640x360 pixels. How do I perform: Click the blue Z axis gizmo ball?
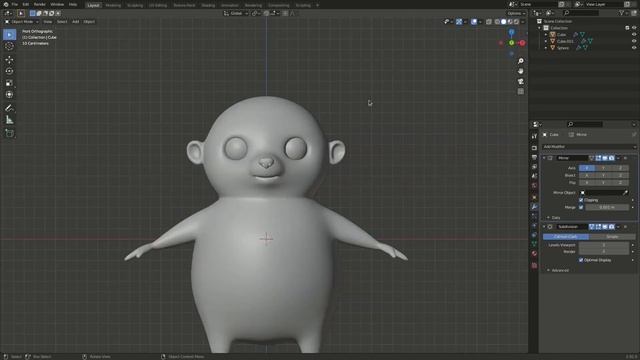tap(511, 32)
